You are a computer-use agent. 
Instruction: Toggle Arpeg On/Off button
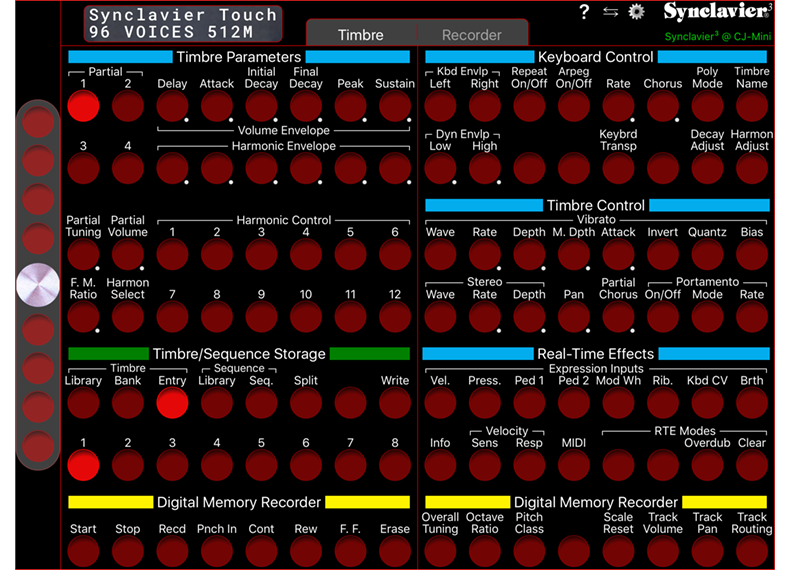point(573,106)
